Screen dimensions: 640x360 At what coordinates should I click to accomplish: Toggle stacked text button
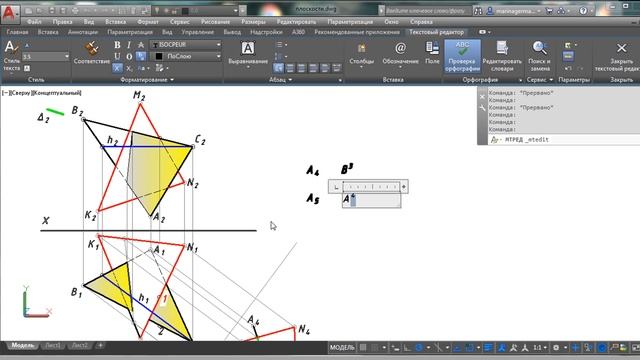click(141, 56)
